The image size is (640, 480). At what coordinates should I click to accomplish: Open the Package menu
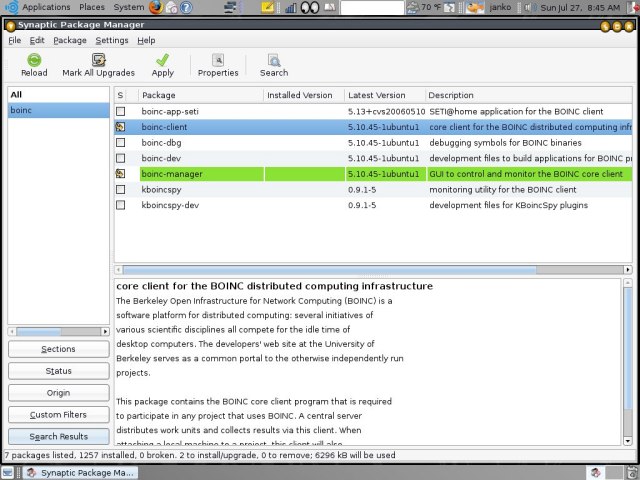(70, 40)
